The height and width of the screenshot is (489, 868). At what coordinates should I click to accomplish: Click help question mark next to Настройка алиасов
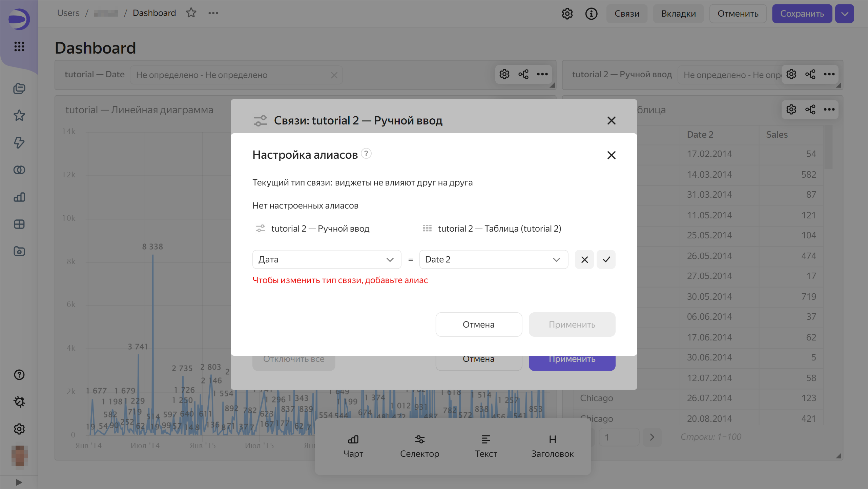(366, 154)
